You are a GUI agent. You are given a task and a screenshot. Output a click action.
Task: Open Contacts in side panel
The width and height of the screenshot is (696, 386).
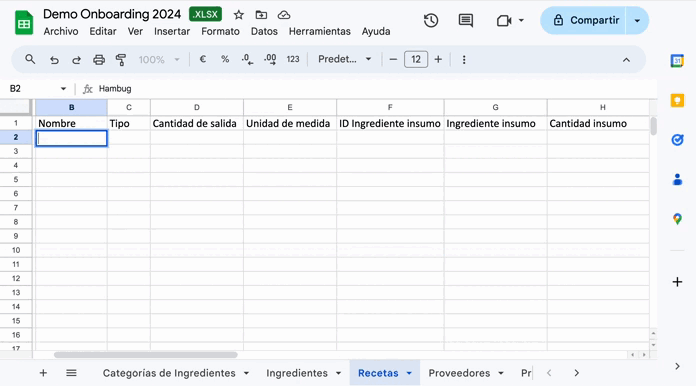[x=677, y=180]
